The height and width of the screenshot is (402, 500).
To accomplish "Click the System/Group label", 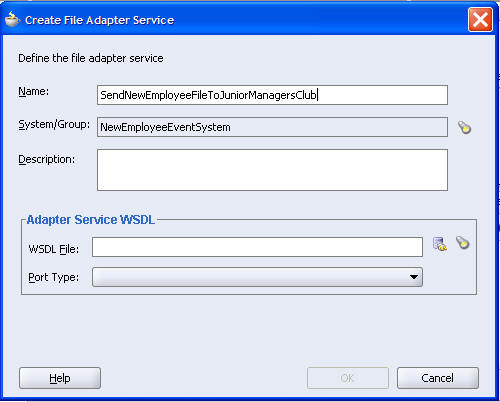I will pyautogui.click(x=54, y=124).
